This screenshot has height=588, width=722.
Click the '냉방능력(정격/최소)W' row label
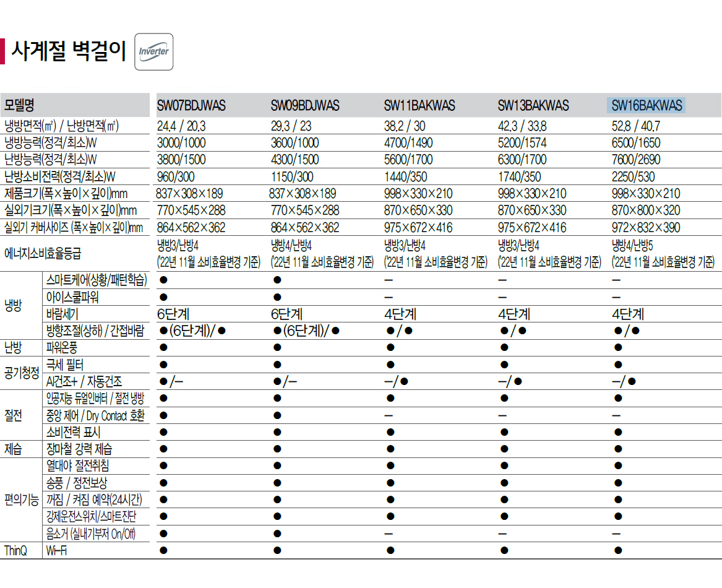pyautogui.click(x=51, y=143)
